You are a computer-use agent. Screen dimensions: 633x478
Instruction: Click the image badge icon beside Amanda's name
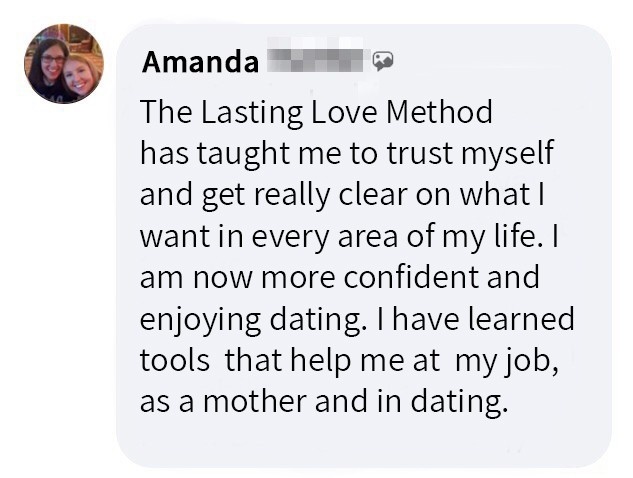(x=383, y=61)
